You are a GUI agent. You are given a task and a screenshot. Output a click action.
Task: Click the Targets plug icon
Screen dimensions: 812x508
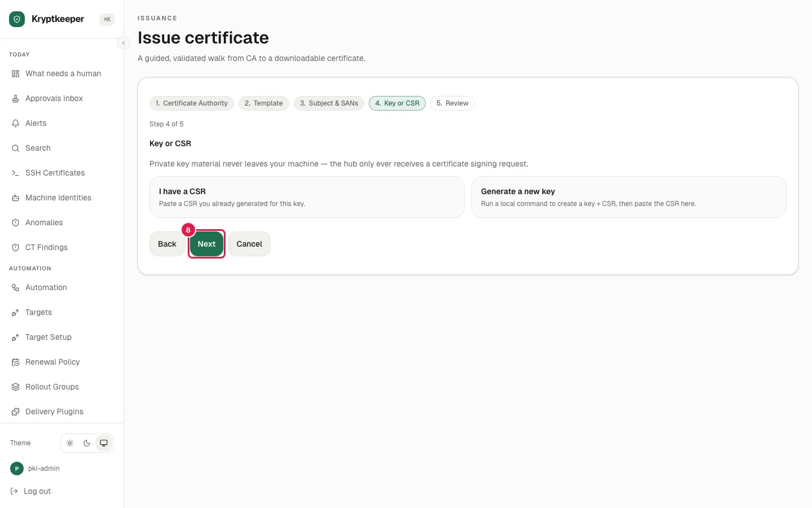[x=16, y=313]
